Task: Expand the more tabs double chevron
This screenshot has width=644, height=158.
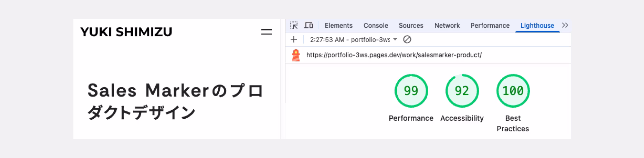Action: click(x=565, y=25)
